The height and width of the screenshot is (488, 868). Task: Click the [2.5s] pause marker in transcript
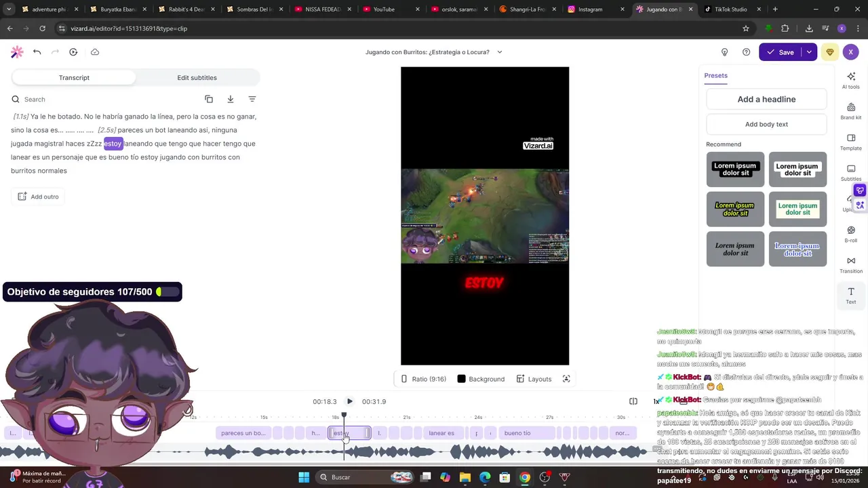point(106,130)
